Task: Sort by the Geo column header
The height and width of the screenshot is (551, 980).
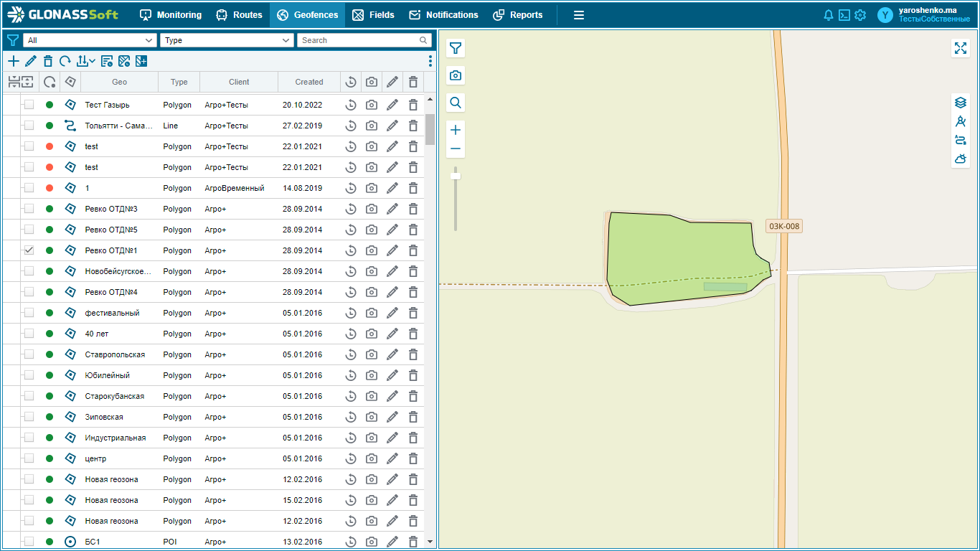Action: (119, 82)
